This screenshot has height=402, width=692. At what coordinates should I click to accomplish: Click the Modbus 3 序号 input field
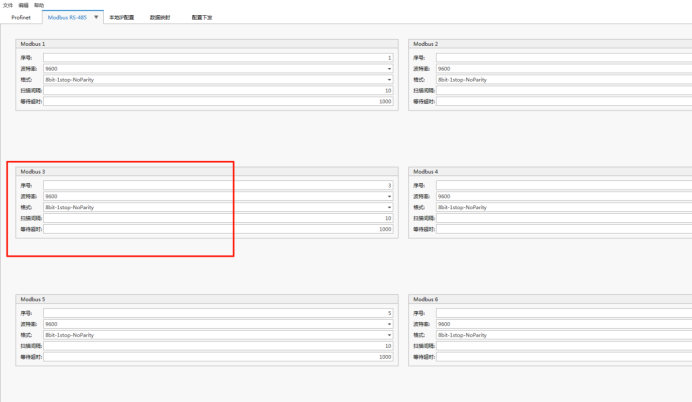click(x=218, y=185)
